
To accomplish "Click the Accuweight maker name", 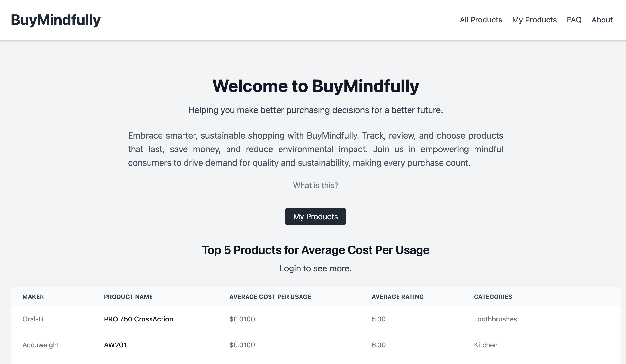I will click(41, 345).
